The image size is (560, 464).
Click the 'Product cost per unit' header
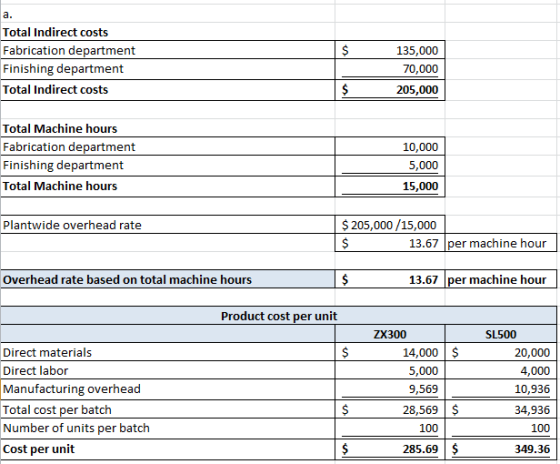pyautogui.click(x=279, y=316)
